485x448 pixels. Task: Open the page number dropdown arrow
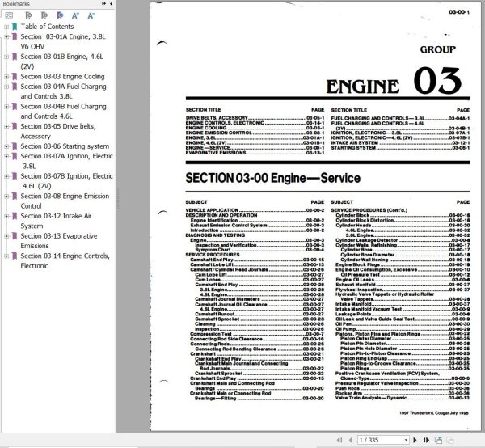point(406,440)
